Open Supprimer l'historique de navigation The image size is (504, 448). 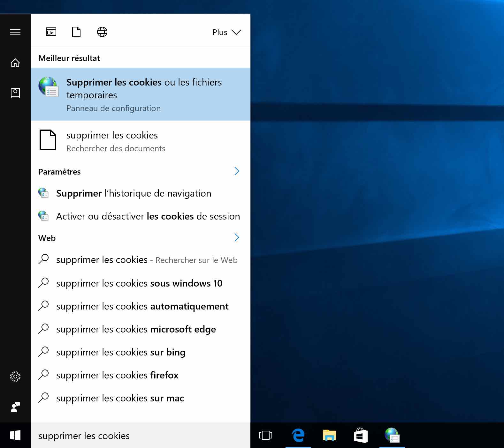[141, 193]
